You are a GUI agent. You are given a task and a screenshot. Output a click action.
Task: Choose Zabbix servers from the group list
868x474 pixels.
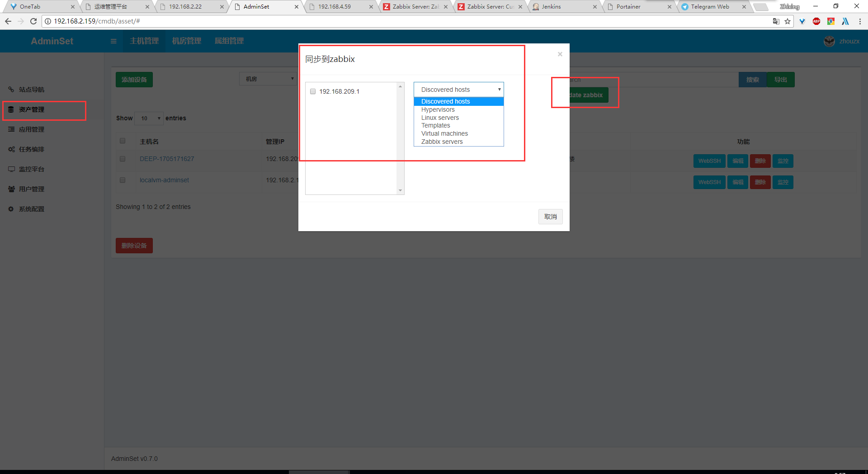pyautogui.click(x=458, y=142)
